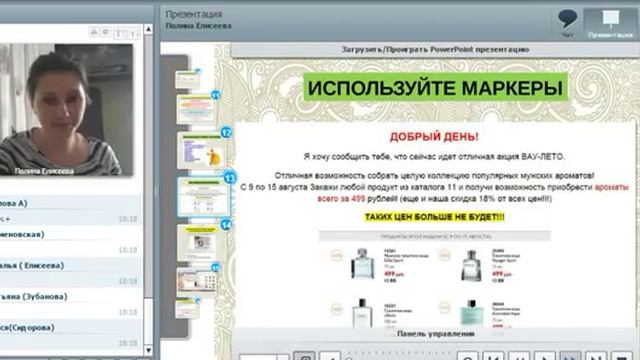Open the Панель управления bar
The width and height of the screenshot is (640, 360).
coord(435,334)
